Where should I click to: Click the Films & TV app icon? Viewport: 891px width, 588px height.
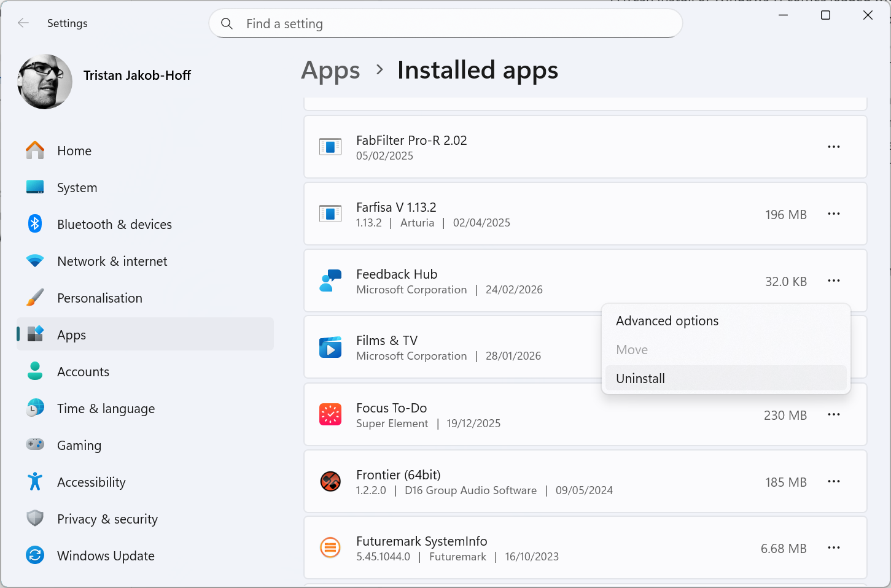point(330,348)
